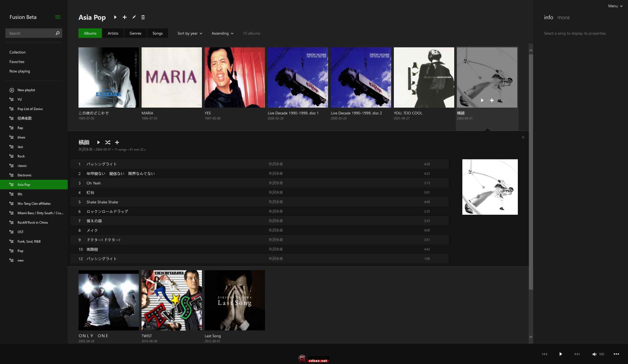This screenshot has height=364, width=628.
Task: Open the Electronic playlist
Action: click(x=34, y=175)
